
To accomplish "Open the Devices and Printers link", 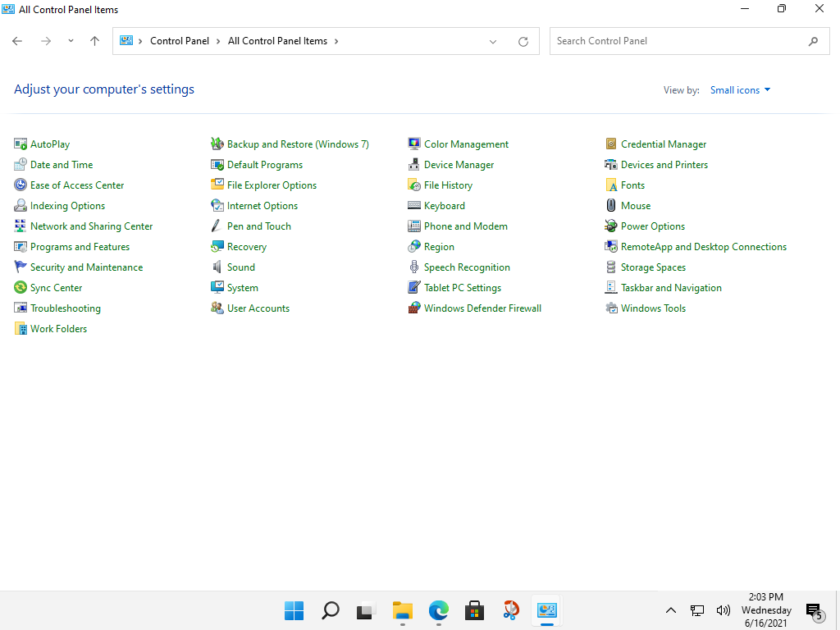I will [664, 164].
